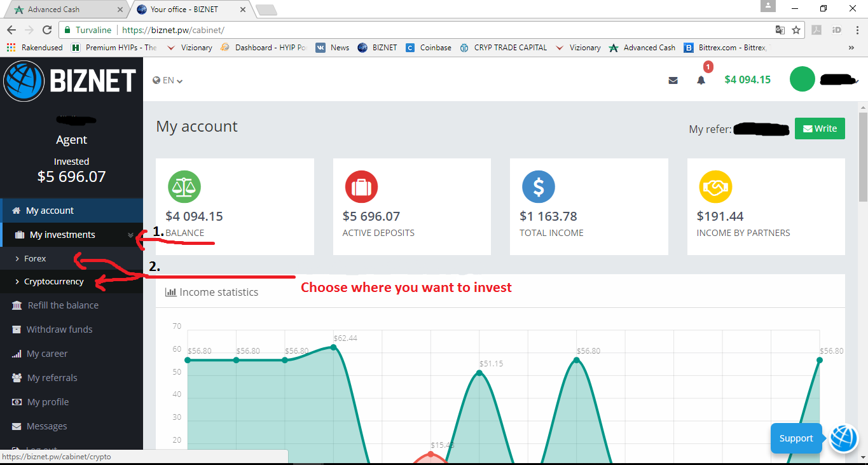Click the yellow handshake partners icon
868x465 pixels.
(x=716, y=187)
